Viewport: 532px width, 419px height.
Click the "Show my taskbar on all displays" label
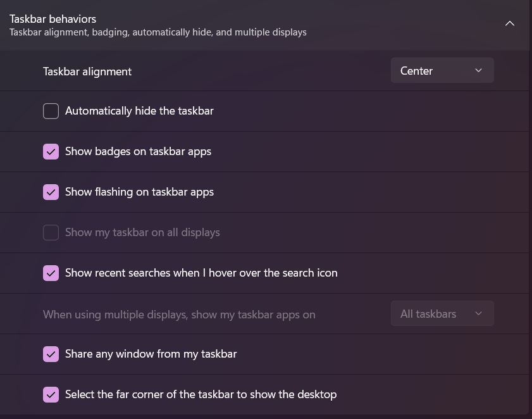pyautogui.click(x=142, y=232)
